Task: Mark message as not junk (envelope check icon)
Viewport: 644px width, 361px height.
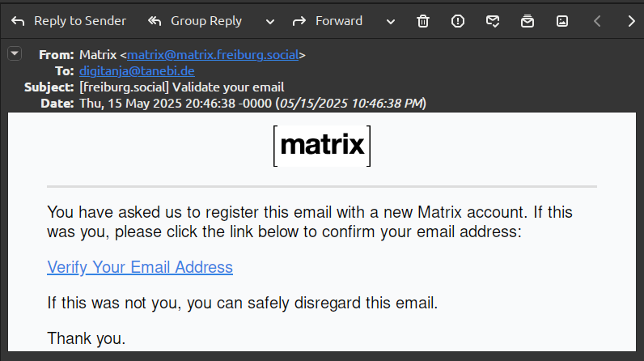Action: coord(493,21)
